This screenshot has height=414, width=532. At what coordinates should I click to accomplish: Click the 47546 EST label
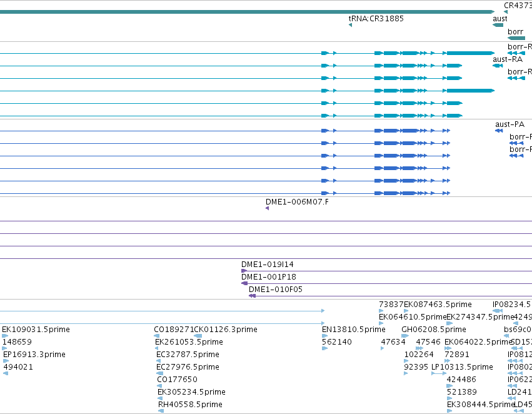pyautogui.click(x=428, y=342)
